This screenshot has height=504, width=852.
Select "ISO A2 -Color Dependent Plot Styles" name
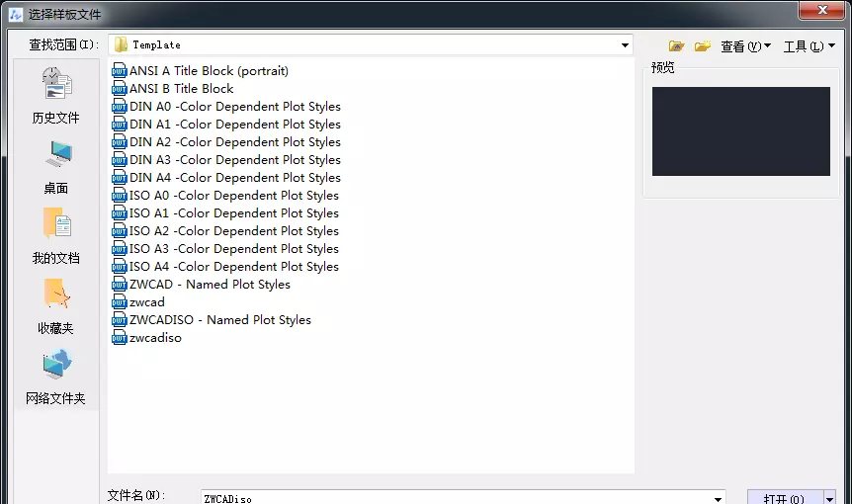pyautogui.click(x=234, y=231)
